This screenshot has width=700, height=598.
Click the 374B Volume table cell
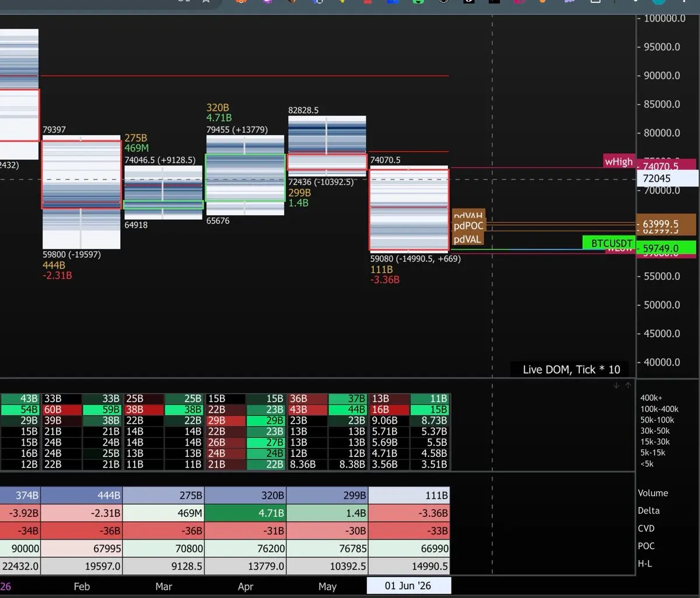[19, 495]
